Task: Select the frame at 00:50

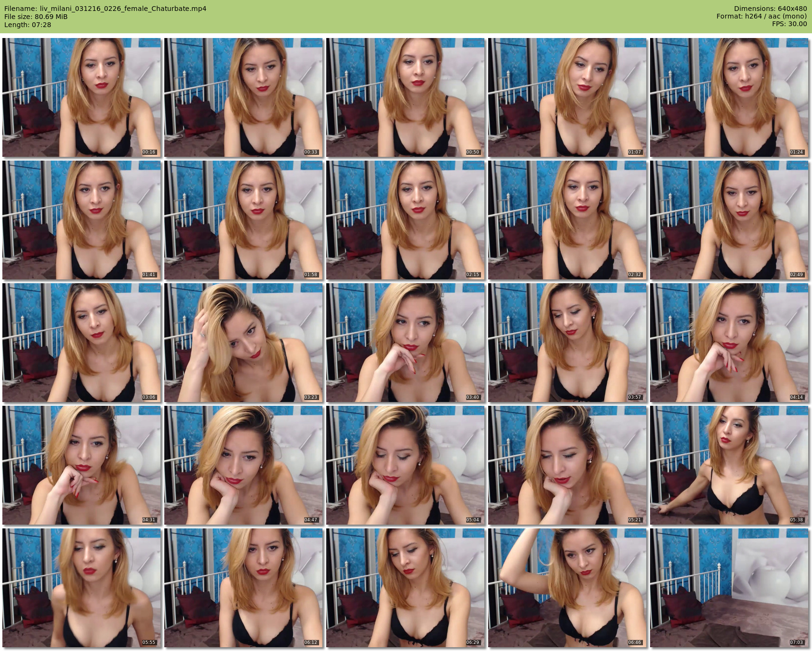Action: 406,97
